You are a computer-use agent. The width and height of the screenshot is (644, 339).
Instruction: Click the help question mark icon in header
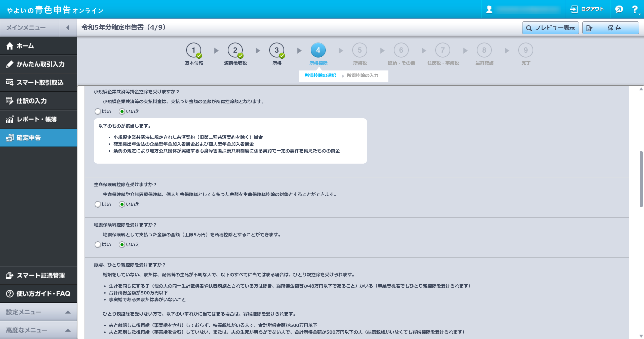pos(635,10)
